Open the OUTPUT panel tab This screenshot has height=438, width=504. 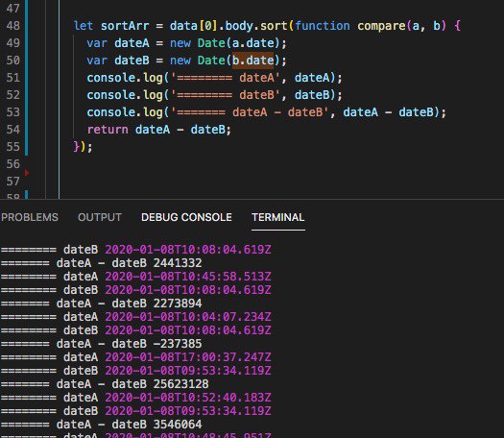pyautogui.click(x=100, y=217)
